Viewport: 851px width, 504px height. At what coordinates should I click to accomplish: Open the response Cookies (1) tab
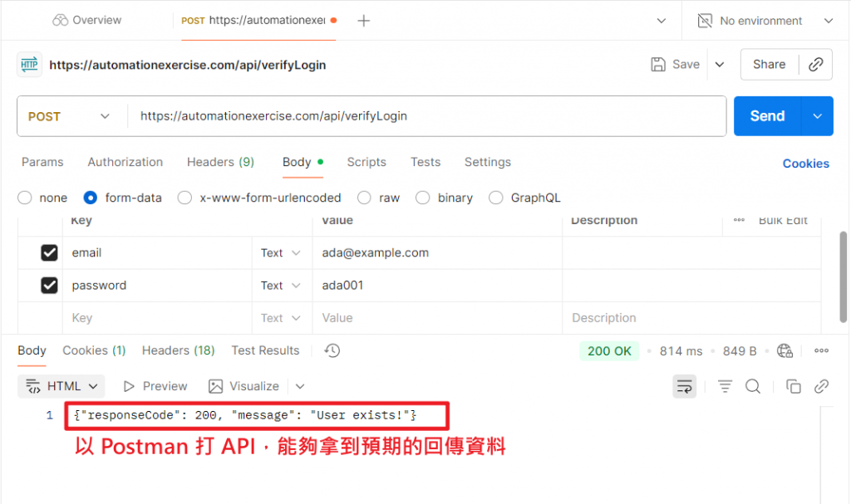pyautogui.click(x=94, y=350)
